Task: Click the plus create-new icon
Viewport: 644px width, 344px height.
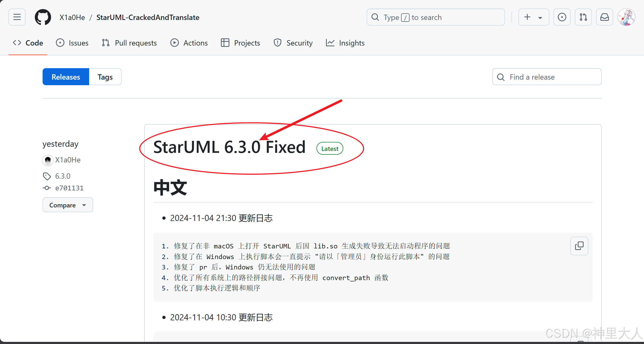Action: 527,17
